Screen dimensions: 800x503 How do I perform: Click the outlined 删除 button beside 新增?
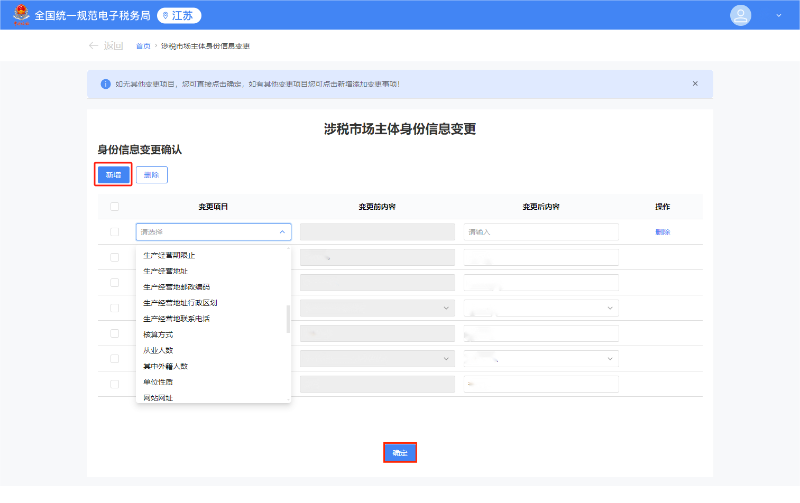[152, 174]
